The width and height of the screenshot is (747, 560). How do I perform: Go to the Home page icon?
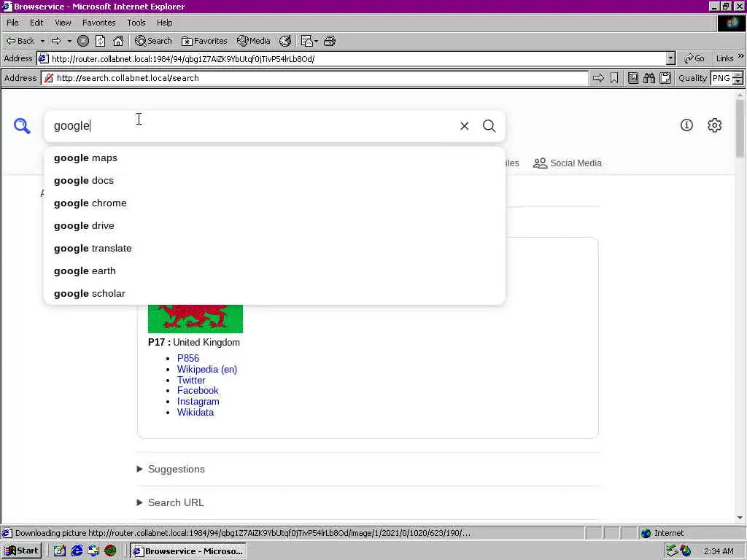click(x=118, y=41)
